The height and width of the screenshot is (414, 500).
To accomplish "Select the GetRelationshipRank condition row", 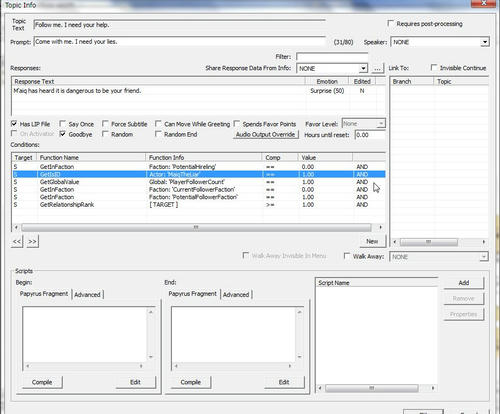I will pyautogui.click(x=199, y=205).
